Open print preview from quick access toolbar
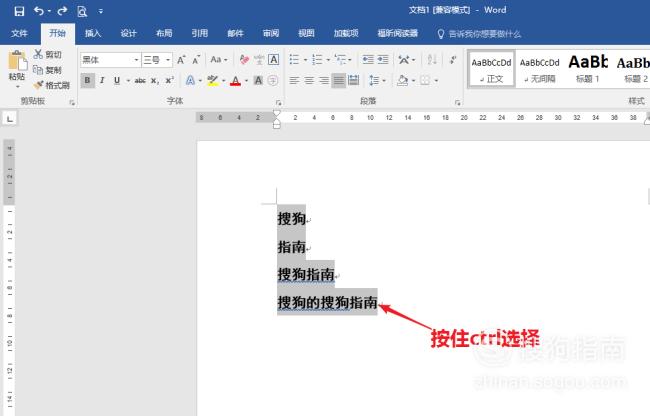 click(82, 11)
